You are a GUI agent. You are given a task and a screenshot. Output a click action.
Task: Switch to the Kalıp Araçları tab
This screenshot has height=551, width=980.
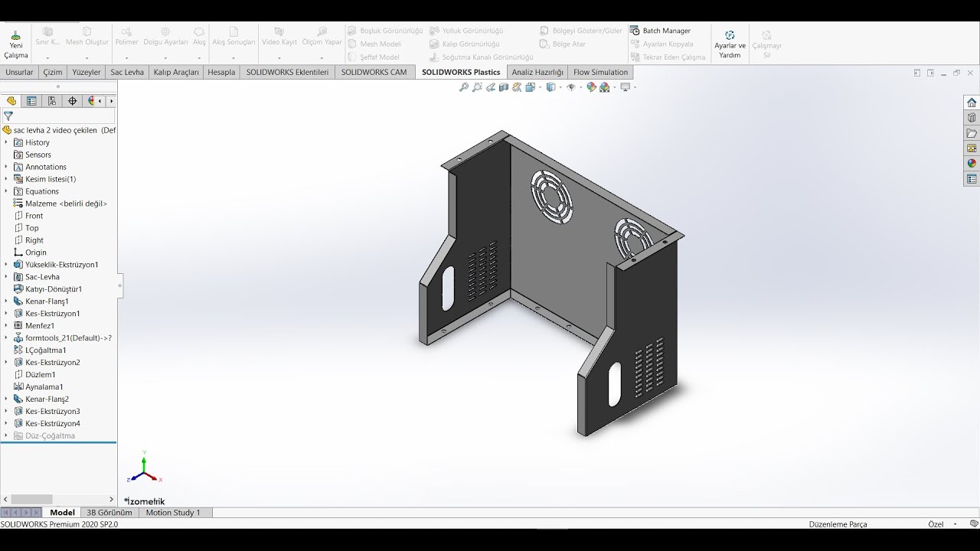point(176,73)
